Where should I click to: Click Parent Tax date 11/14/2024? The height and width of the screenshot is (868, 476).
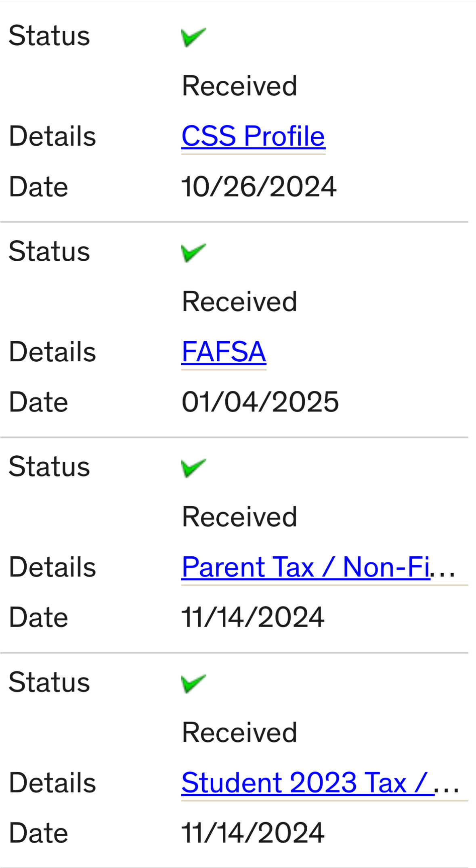pyautogui.click(x=253, y=617)
